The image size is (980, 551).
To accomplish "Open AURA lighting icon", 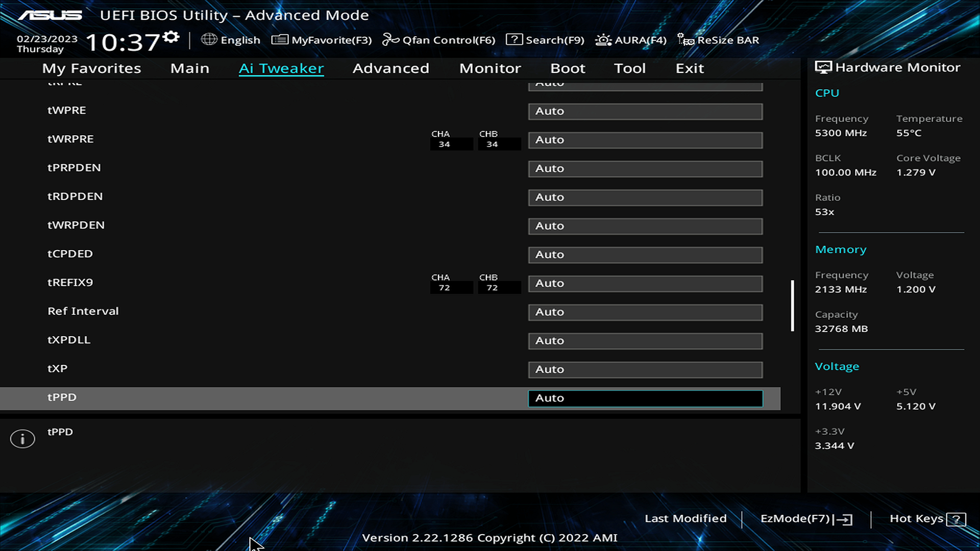I will [603, 40].
